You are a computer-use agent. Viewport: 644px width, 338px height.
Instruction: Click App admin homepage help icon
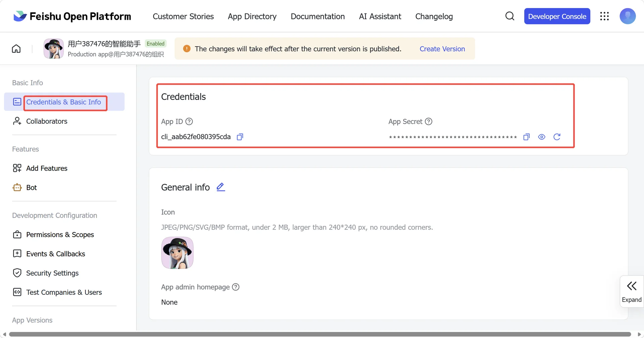coord(236,287)
